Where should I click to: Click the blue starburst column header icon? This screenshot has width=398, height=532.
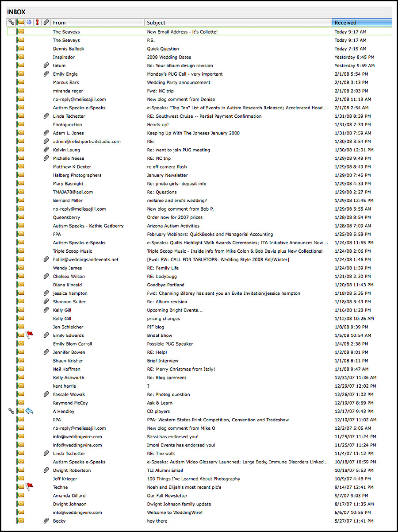point(29,22)
